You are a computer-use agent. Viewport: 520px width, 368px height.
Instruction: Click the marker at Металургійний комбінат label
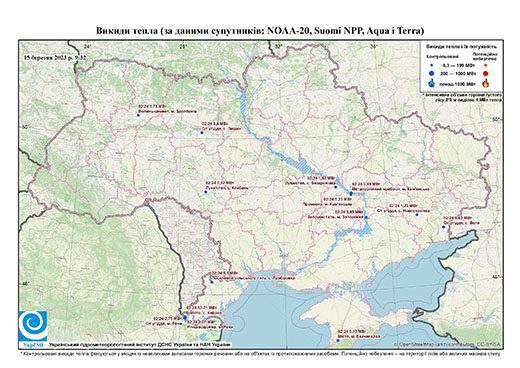pyautogui.click(x=351, y=194)
